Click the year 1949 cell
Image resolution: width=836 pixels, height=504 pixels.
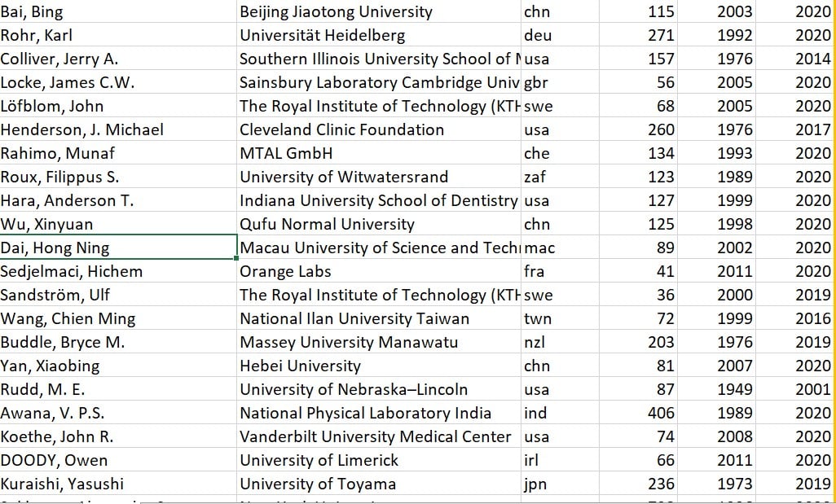click(716, 388)
